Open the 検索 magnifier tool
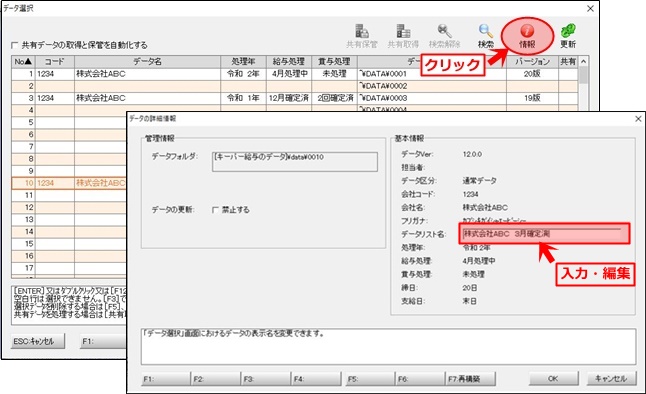Viewport: 646px width, 394px height. click(486, 36)
